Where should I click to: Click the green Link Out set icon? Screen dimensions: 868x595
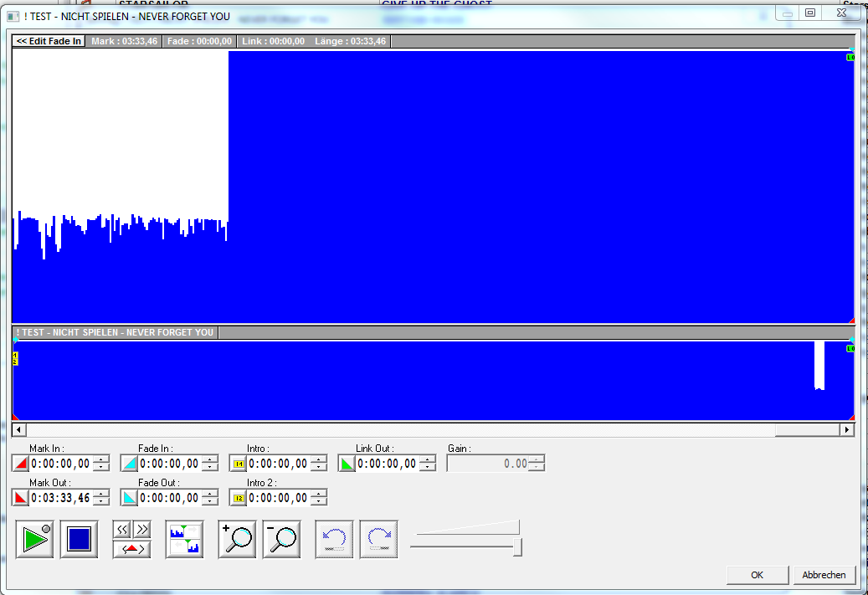347,464
